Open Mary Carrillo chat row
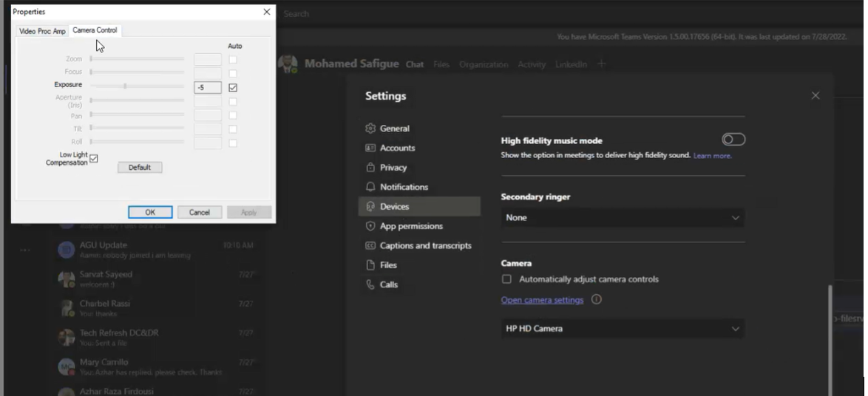This screenshot has width=868, height=396. 156,366
